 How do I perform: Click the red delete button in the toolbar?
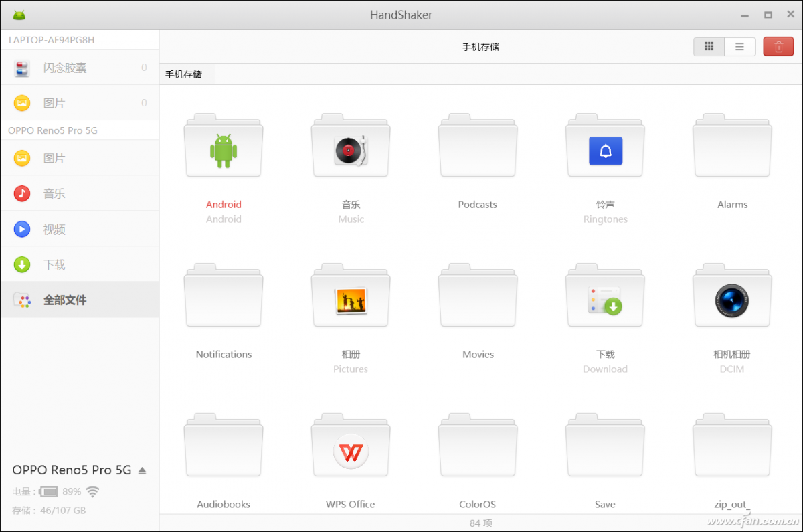[x=778, y=46]
